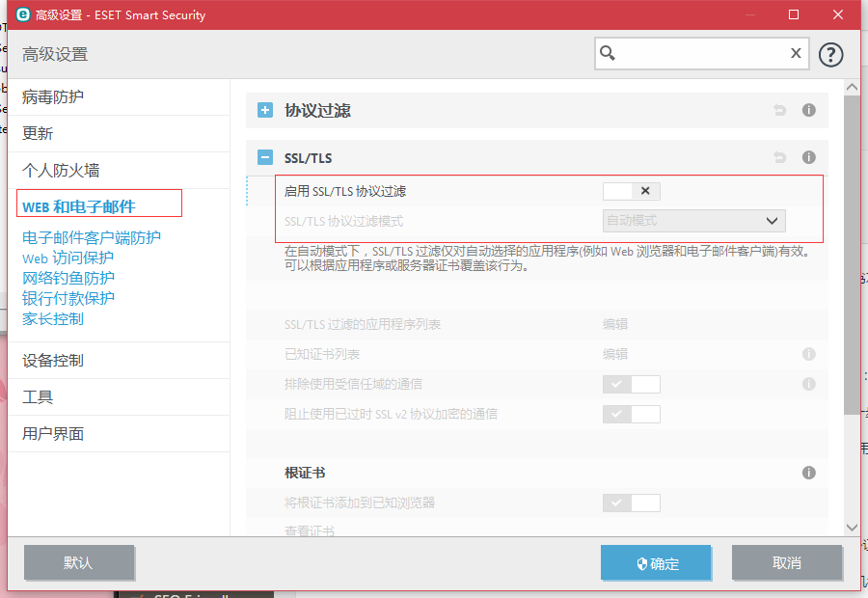Screen dimensions: 868x598
Task: Collapse the SSL/TLS section minus icon
Action: coord(265,157)
